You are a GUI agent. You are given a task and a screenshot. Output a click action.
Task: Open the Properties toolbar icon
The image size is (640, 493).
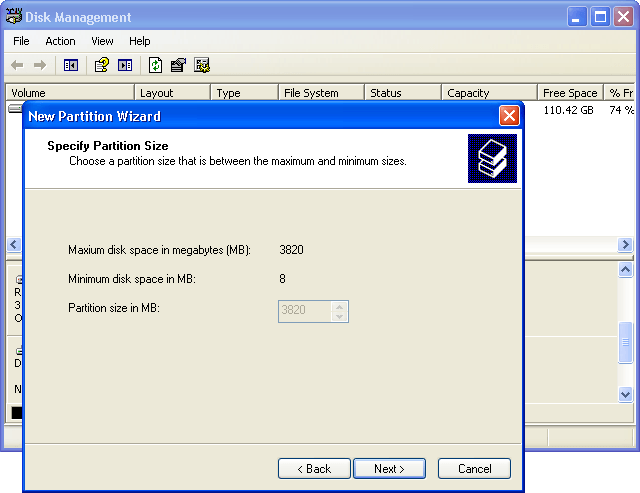178,65
